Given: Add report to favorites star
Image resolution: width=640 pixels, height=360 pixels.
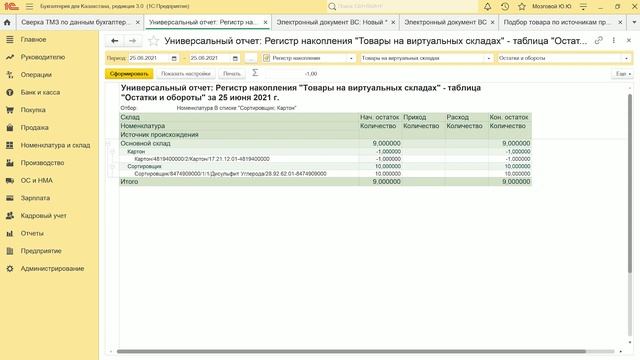Looking at the screenshot, I should point(153,41).
